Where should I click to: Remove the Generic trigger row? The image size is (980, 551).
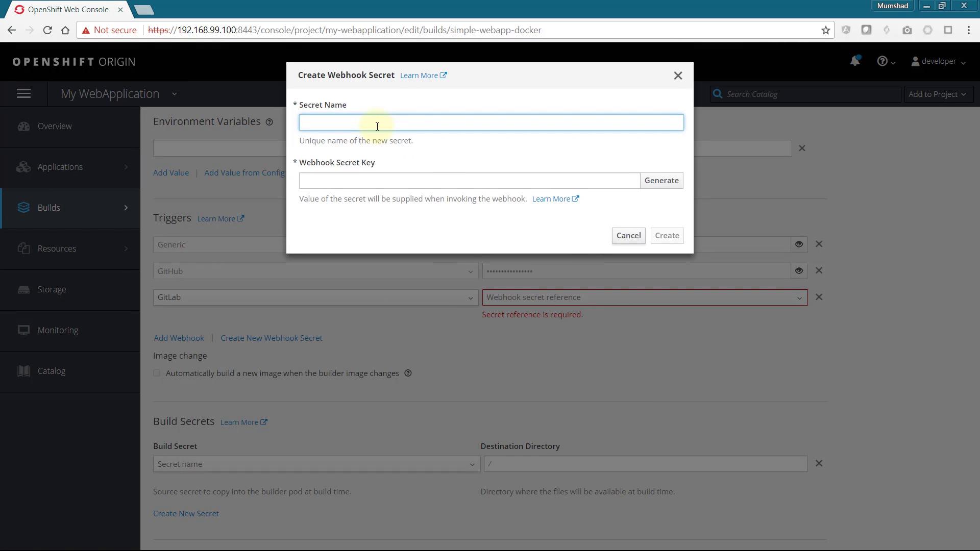pos(819,244)
